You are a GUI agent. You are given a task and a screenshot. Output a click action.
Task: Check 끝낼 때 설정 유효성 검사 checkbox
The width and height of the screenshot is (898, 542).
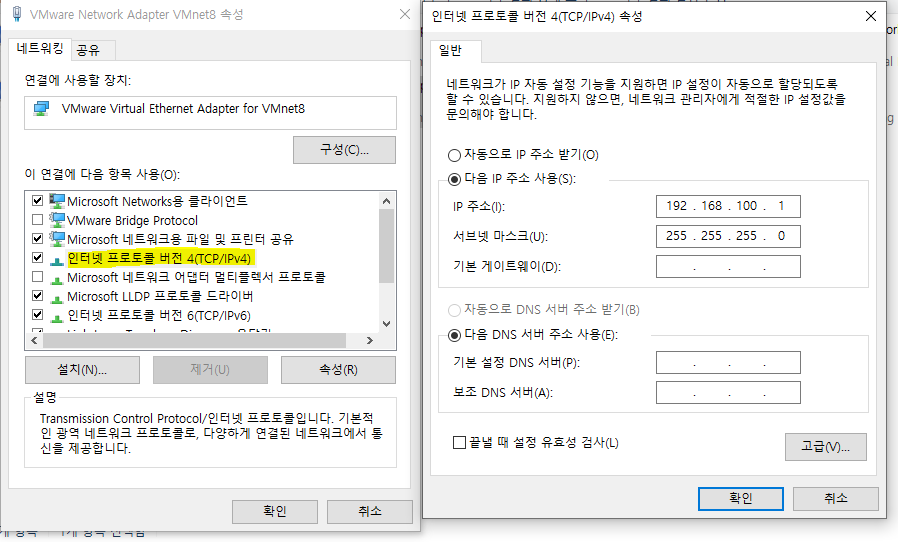point(459,442)
